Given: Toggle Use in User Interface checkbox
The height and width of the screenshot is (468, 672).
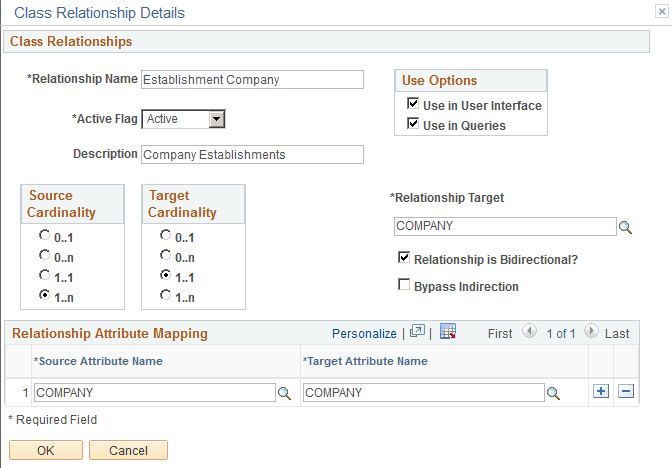Looking at the screenshot, I should point(413,105).
